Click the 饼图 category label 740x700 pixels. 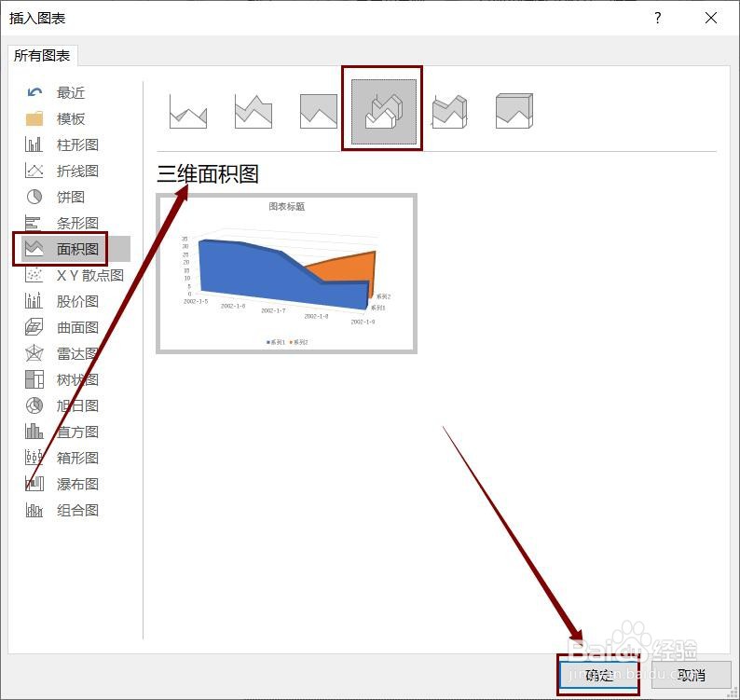tap(71, 197)
